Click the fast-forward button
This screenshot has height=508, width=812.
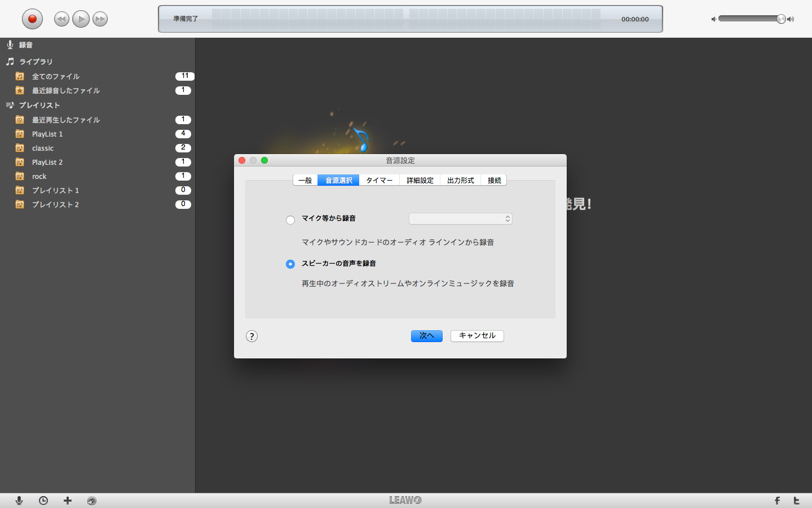pos(100,19)
